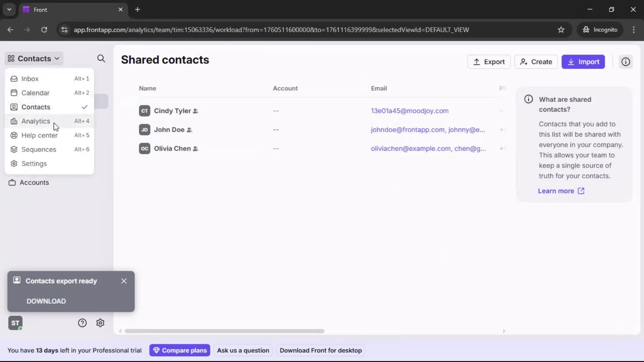Screen dimensions: 644x362
Task: Open a new browser tab with the plus icon
Action: pyautogui.click(x=138, y=9)
